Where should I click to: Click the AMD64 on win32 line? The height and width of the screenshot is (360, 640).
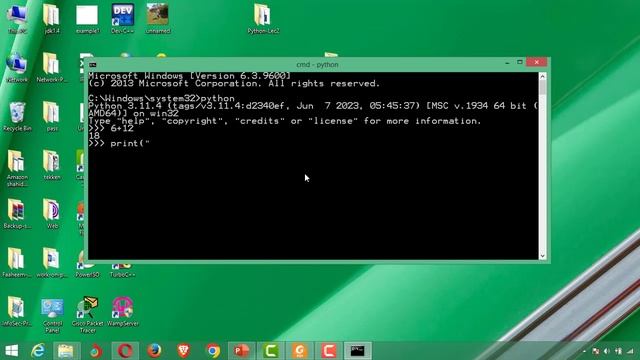pyautogui.click(x=133, y=113)
